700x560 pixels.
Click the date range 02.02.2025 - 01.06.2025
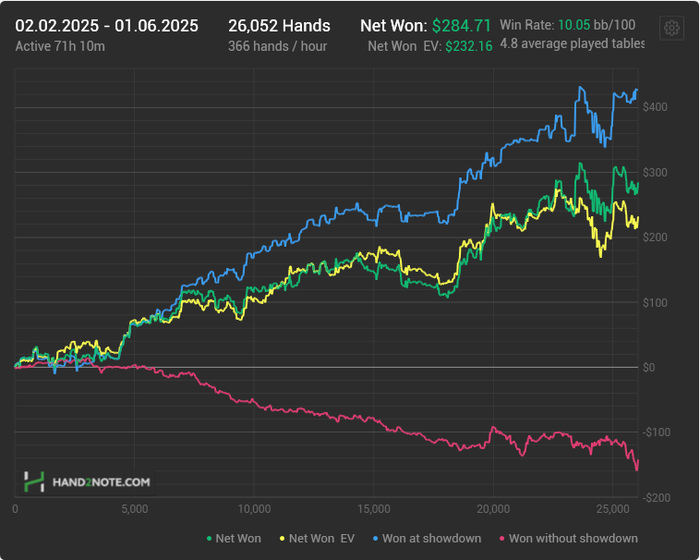coord(107,26)
